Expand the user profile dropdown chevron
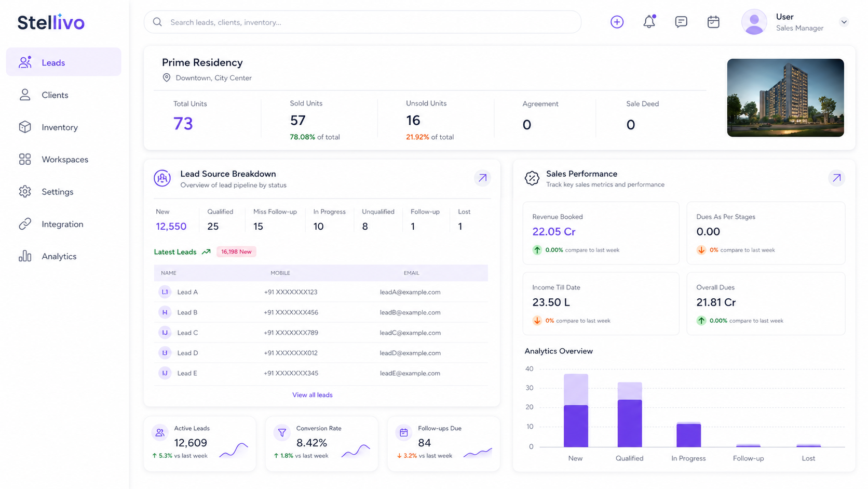Screen dimensions: 868x489 [x=844, y=22]
